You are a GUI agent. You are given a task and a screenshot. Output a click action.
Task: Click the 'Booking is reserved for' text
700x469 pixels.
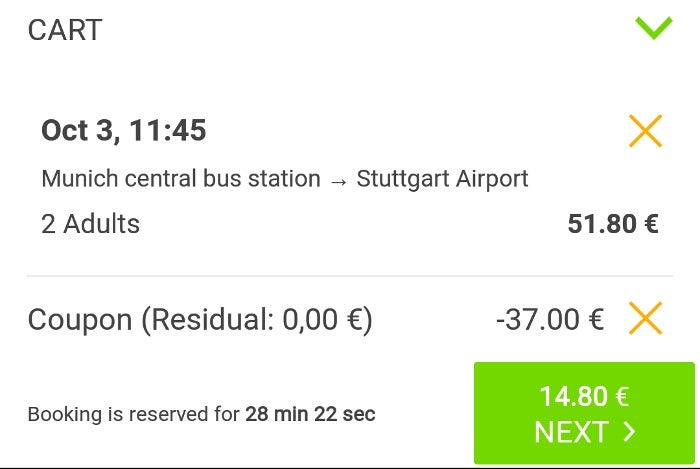134,414
